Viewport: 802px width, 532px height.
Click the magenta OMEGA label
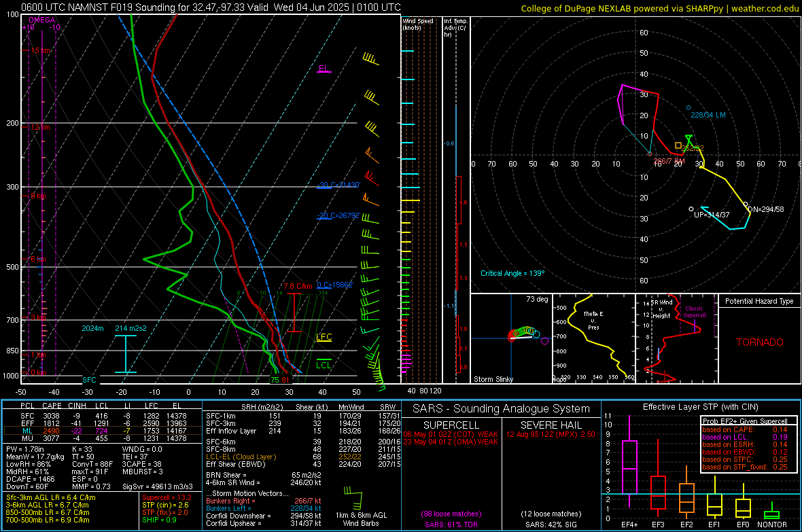pos(41,20)
